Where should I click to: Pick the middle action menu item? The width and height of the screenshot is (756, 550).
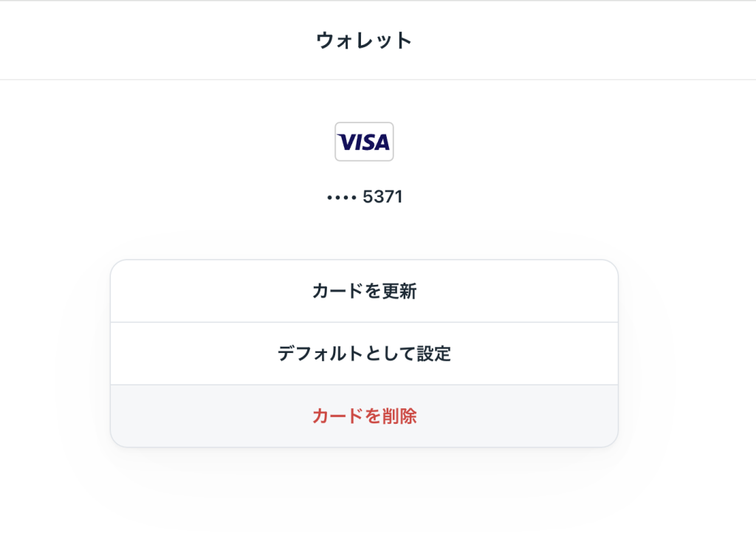364,354
